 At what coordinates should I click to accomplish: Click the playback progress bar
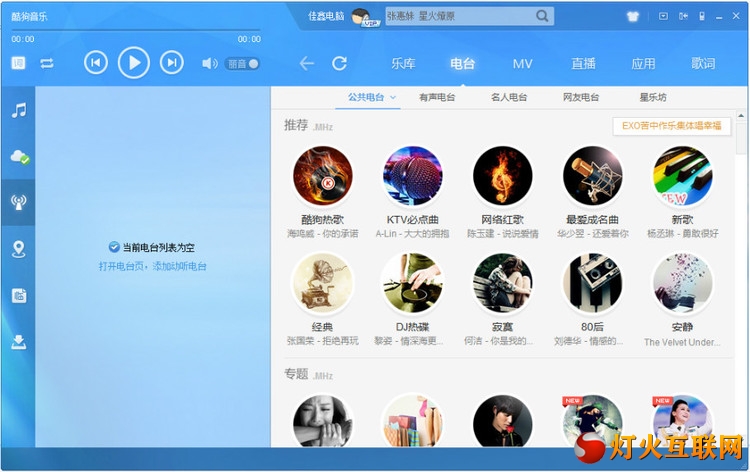[x=136, y=30]
